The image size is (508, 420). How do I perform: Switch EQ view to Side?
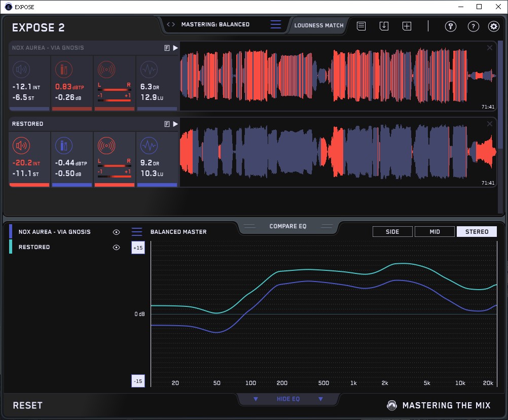click(392, 232)
